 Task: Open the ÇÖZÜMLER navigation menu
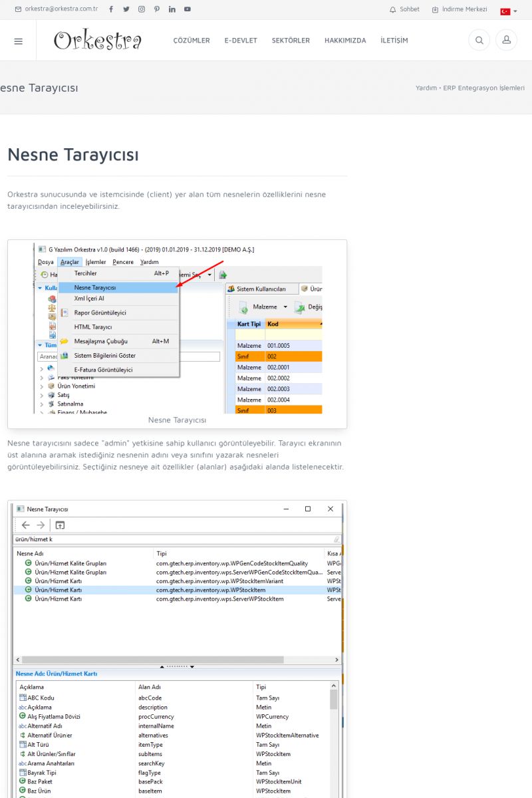tap(192, 41)
